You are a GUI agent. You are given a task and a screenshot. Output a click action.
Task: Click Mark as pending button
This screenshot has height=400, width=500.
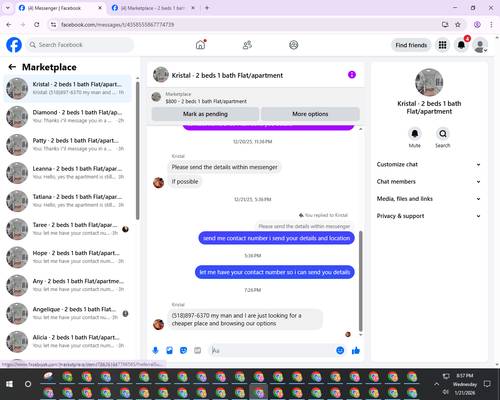[205, 114]
